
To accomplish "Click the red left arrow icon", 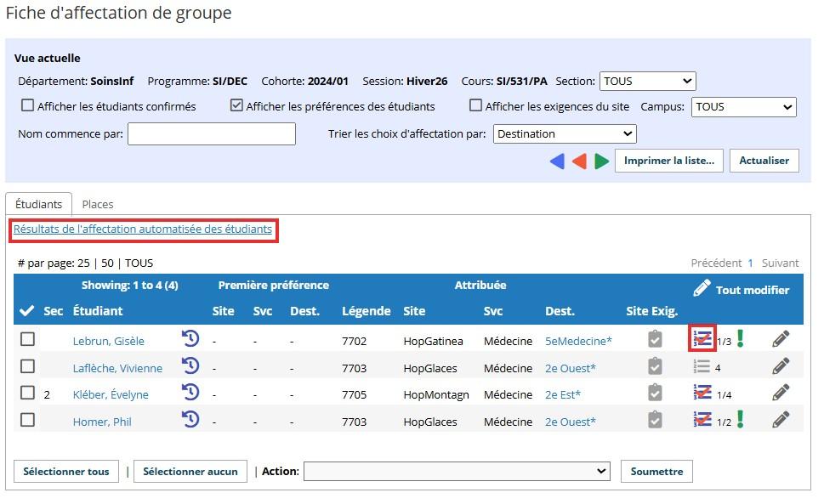I will [x=579, y=161].
